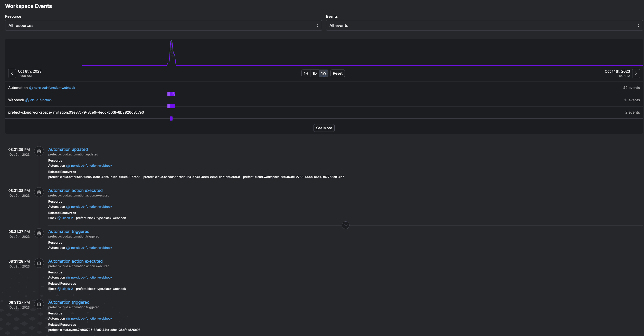
Task: Click the Reset button
Action: (x=337, y=73)
